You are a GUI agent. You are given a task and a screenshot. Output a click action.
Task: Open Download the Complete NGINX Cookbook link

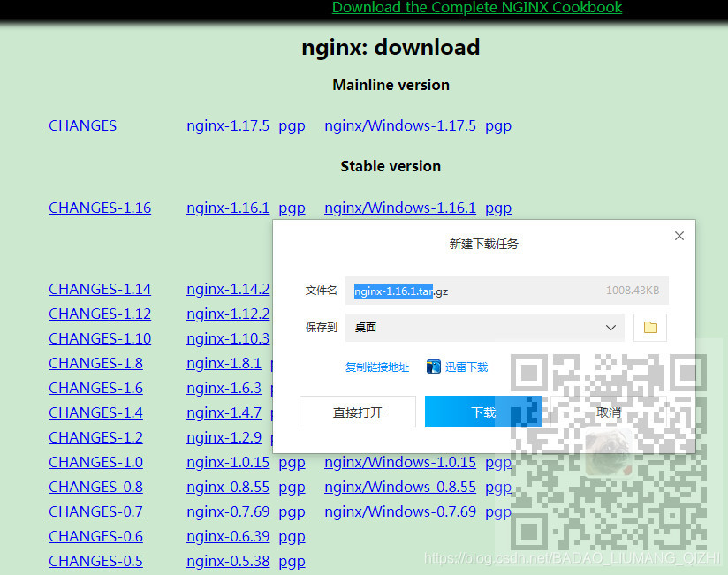477,7
